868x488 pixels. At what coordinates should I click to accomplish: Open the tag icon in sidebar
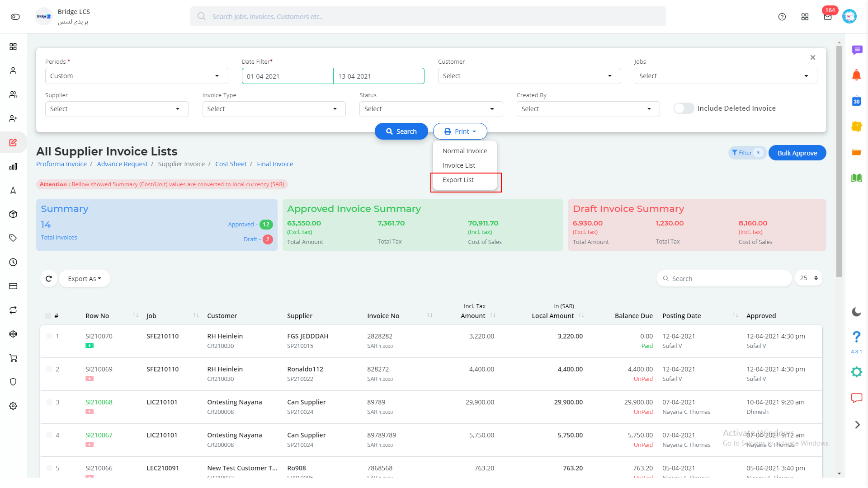(x=13, y=238)
